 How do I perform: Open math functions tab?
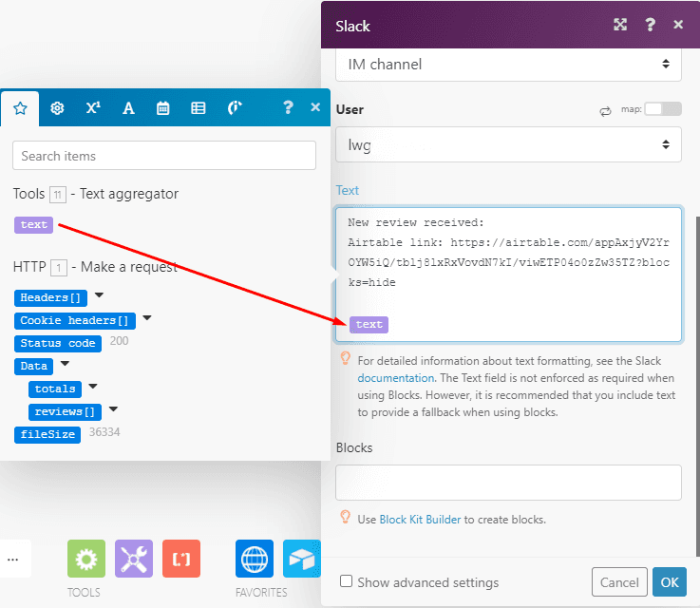coord(93,108)
